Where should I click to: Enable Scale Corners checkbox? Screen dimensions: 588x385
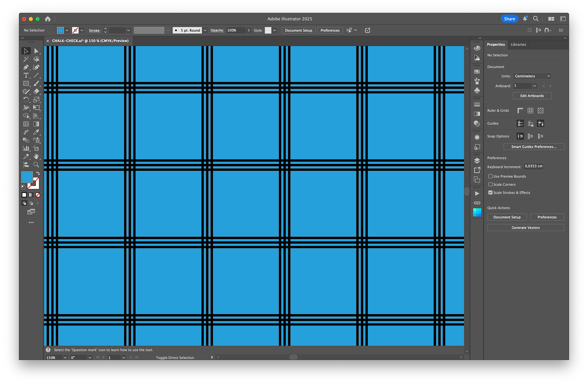(490, 185)
